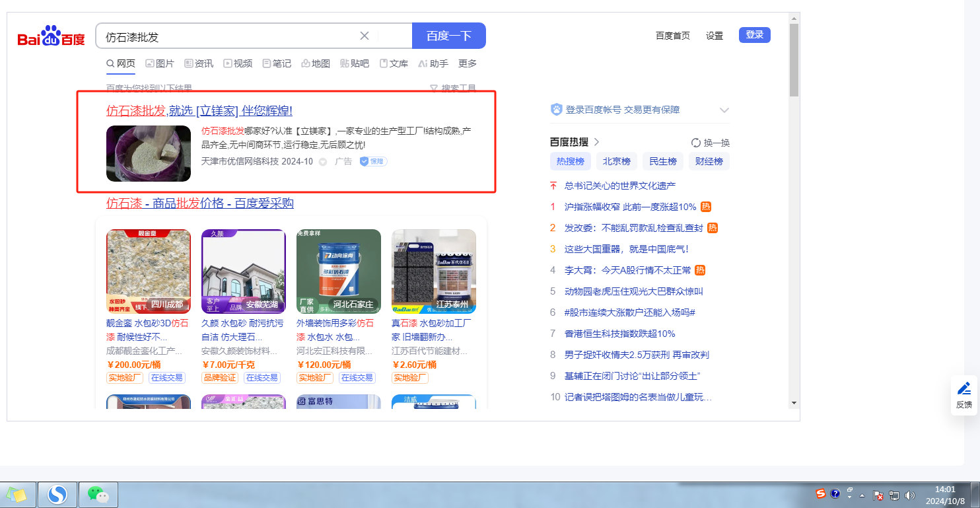
Task: Open the 河北石家庄 paint bucket image
Action: point(339,271)
